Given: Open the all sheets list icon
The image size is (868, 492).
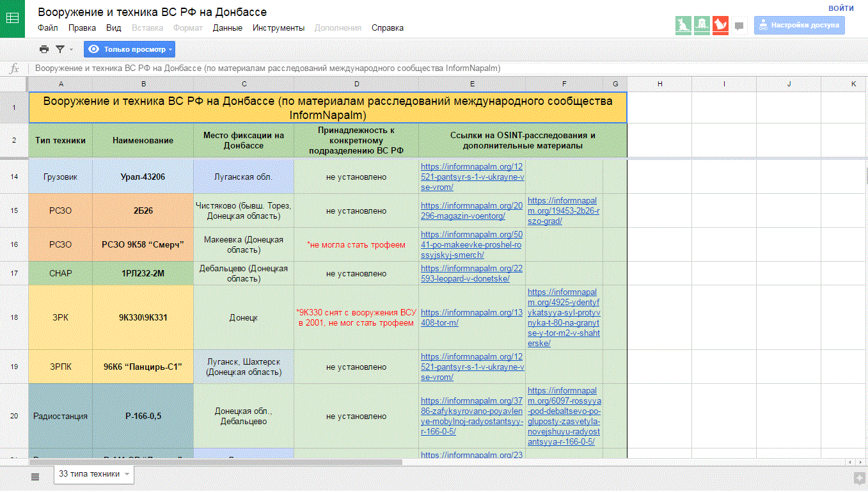Looking at the screenshot, I should (x=35, y=476).
